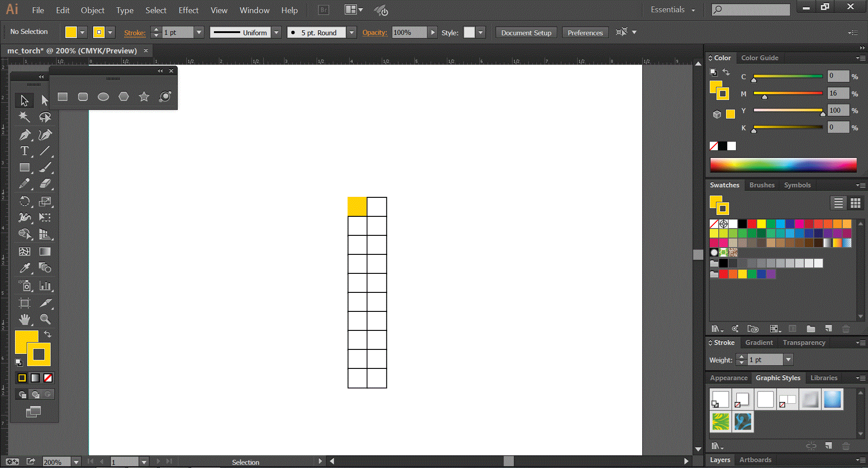
Task: Open the stroke color dropdown in control bar
Action: coord(110,33)
